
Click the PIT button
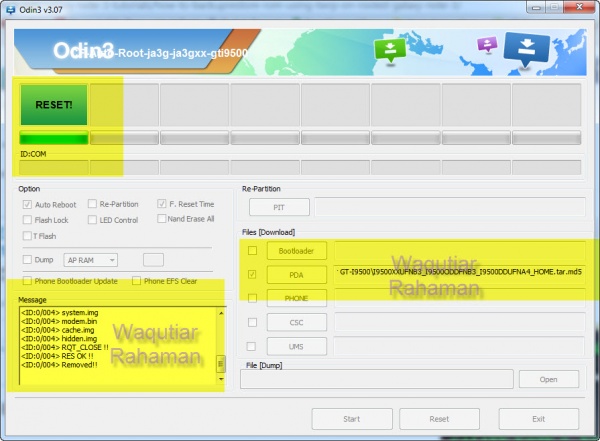[x=279, y=207]
